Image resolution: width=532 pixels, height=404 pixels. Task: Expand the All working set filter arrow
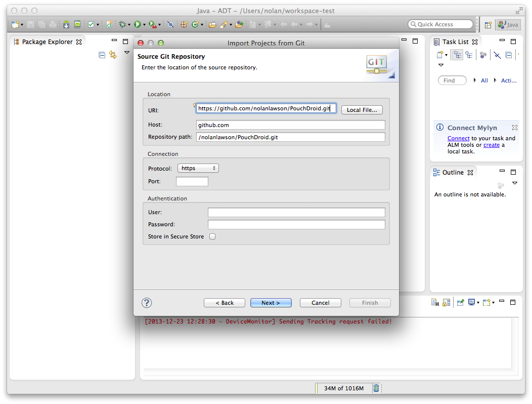point(475,80)
